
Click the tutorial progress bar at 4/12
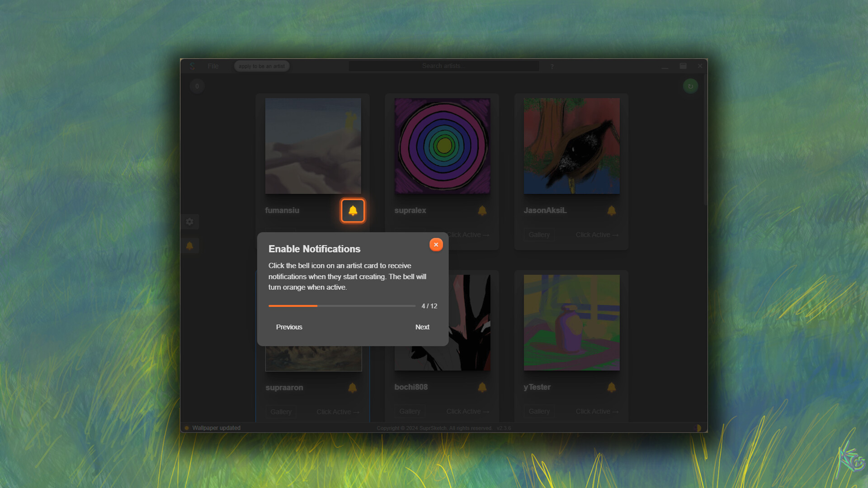click(342, 306)
